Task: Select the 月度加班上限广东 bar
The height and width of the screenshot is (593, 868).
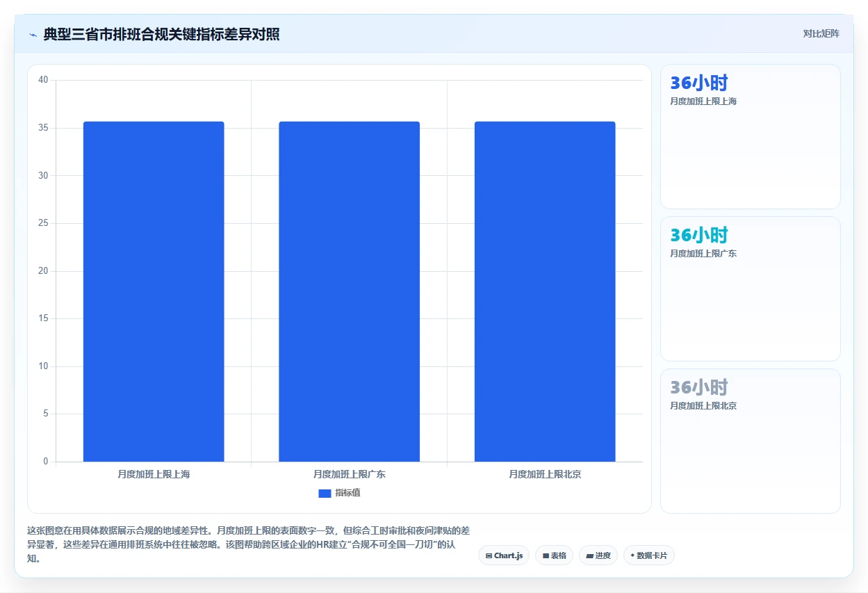Action: pos(350,291)
